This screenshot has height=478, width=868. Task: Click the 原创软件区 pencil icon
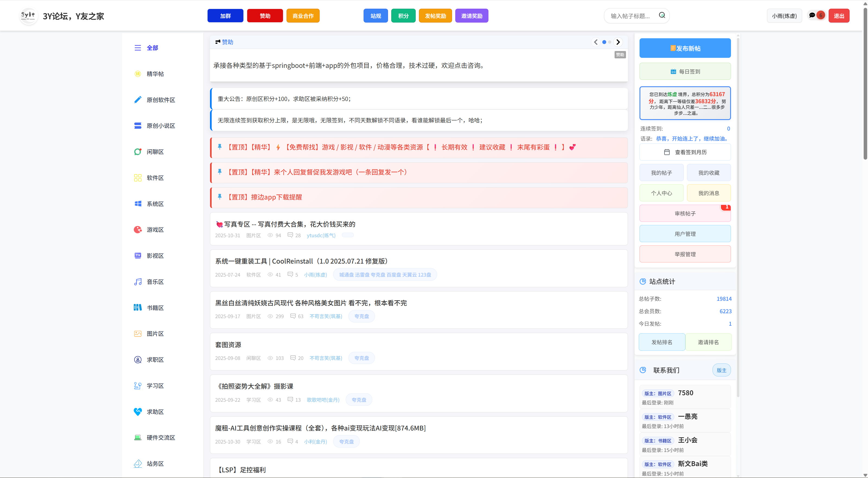pyautogui.click(x=138, y=100)
